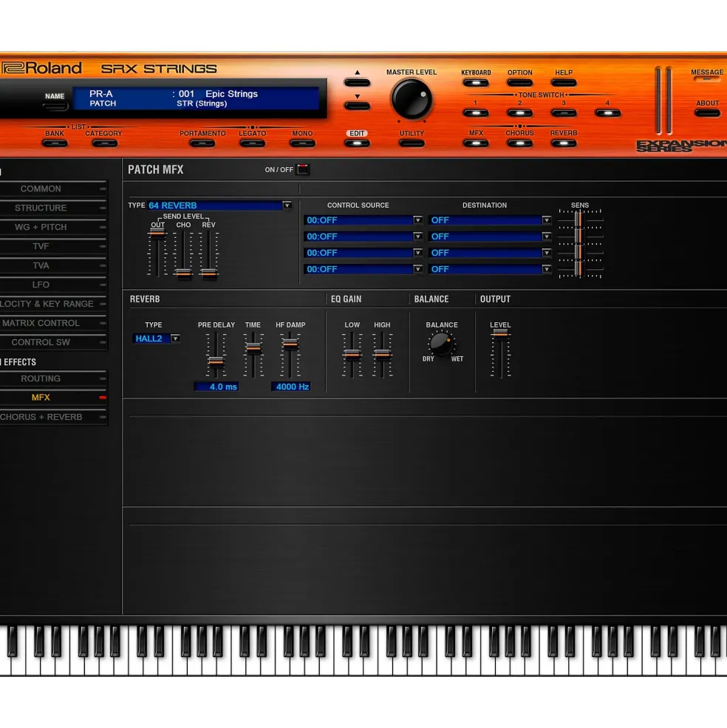
Task: Open the Bank list button
Action: pyautogui.click(x=55, y=143)
